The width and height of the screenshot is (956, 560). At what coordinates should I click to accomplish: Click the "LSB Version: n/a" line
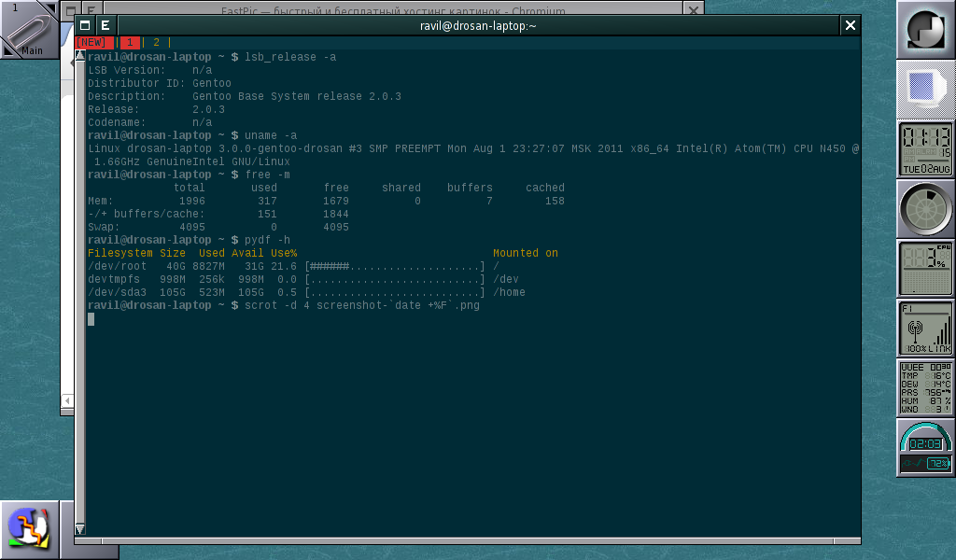click(150, 70)
